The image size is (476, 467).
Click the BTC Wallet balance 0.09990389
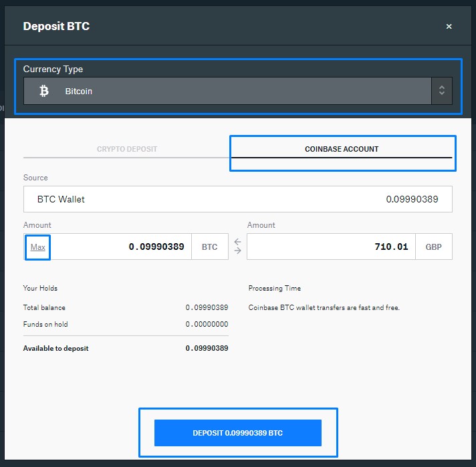click(x=412, y=199)
